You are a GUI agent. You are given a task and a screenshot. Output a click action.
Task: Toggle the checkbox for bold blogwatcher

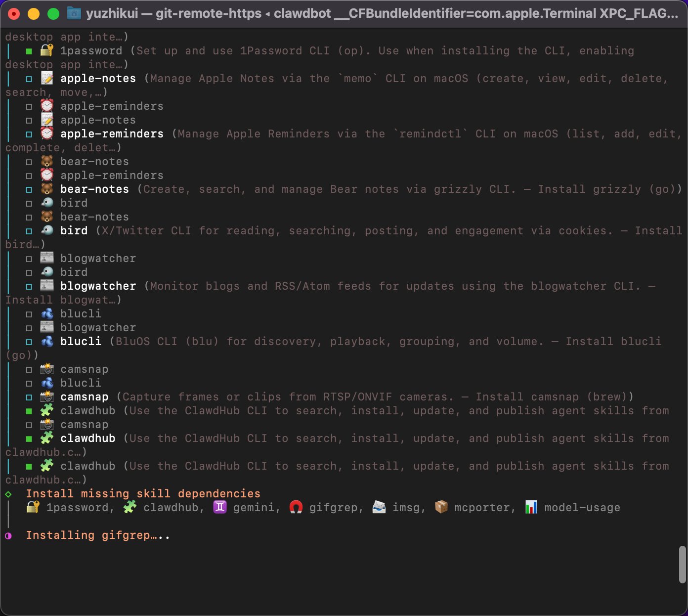29,286
